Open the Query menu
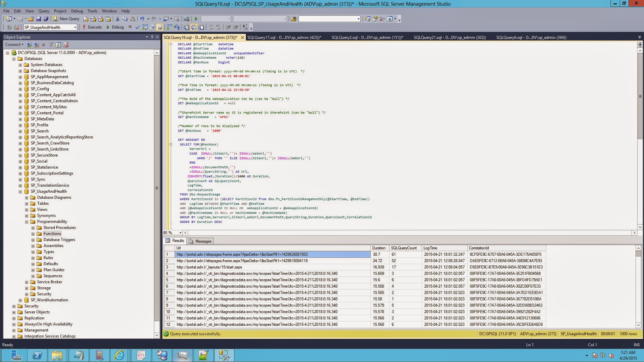 [43, 11]
